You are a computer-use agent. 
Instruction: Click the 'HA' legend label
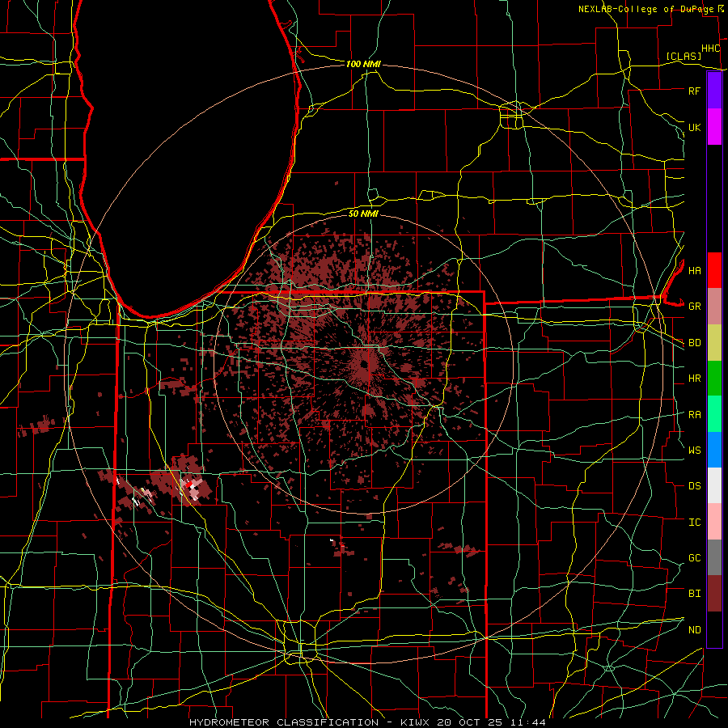point(694,270)
